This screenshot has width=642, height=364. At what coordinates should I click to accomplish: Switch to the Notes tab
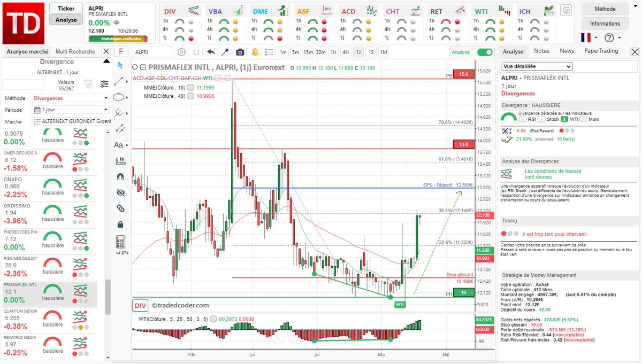pos(541,51)
